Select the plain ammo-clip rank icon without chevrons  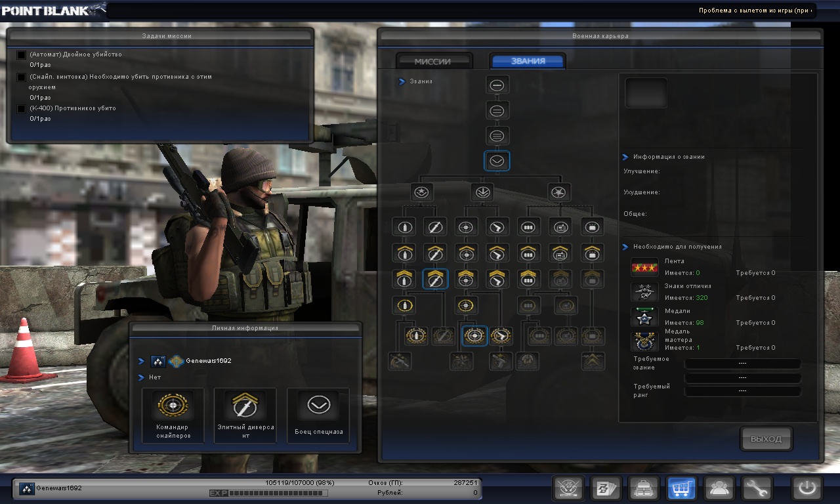coord(529,227)
